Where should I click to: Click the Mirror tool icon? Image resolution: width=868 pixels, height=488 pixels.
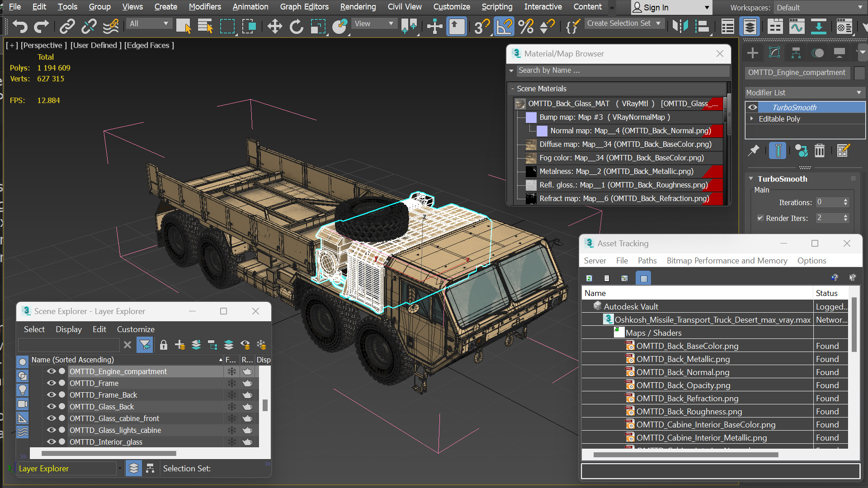(x=680, y=27)
